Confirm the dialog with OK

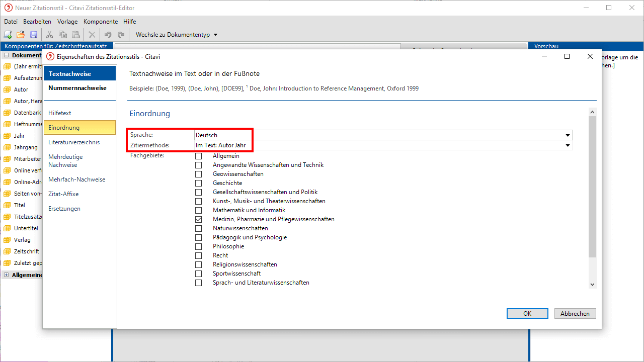coord(527,313)
